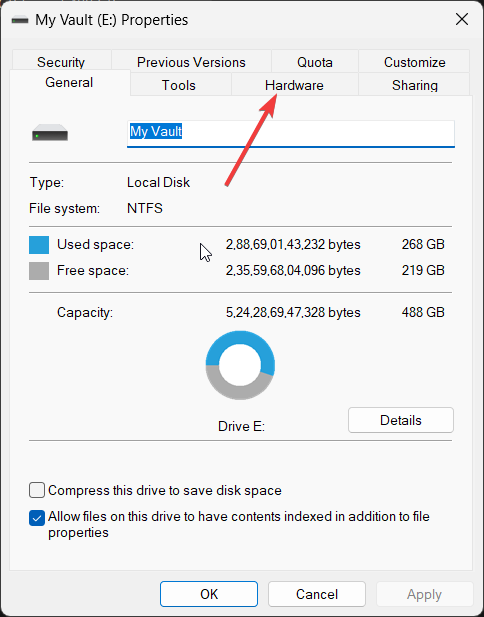This screenshot has width=484, height=617.
Task: Select the Previous Versions tab
Action: pyautogui.click(x=191, y=62)
